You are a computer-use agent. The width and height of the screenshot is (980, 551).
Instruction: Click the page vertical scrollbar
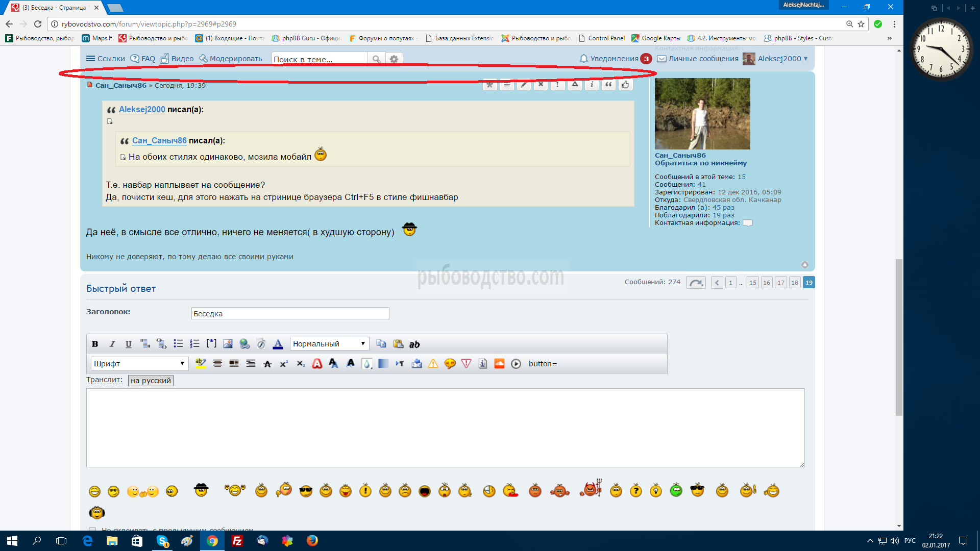click(899, 337)
